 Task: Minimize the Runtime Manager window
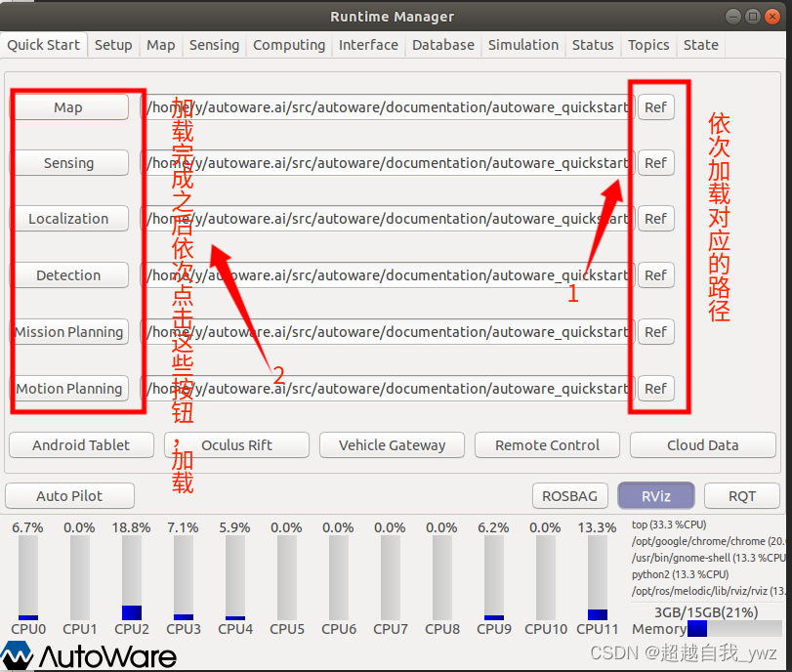click(732, 17)
